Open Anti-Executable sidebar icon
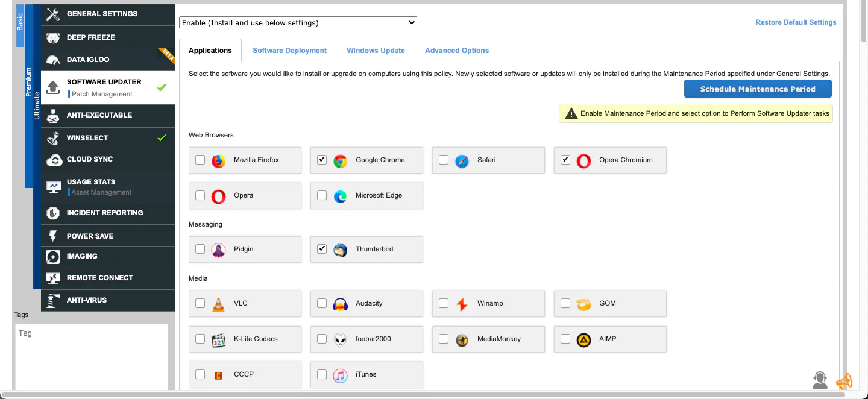Image resolution: width=868 pixels, height=399 pixels. [53, 116]
